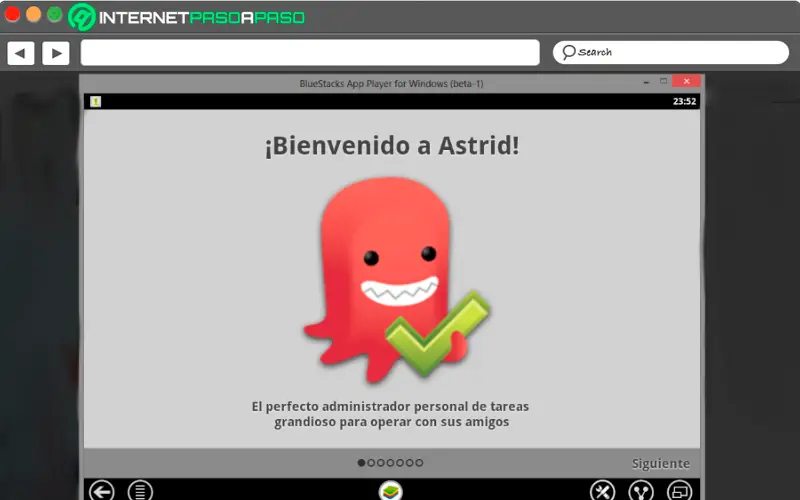Click the Siguiente button

[x=661, y=463]
